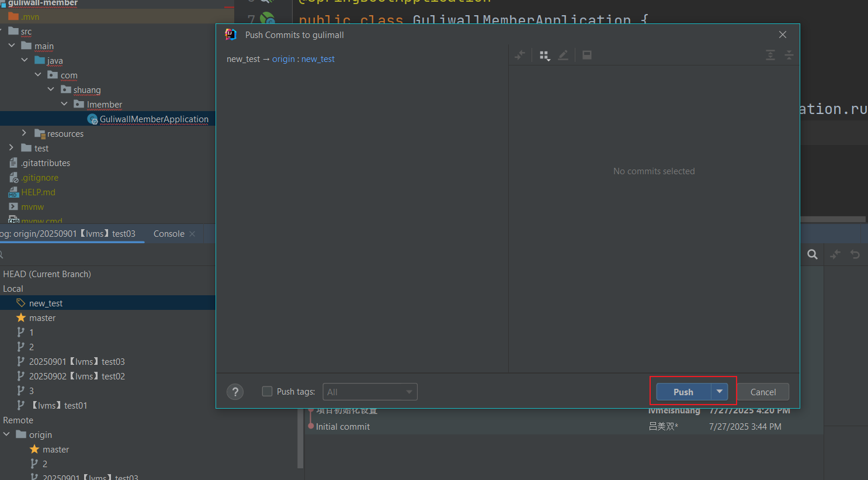Select local branch 1

32,333
